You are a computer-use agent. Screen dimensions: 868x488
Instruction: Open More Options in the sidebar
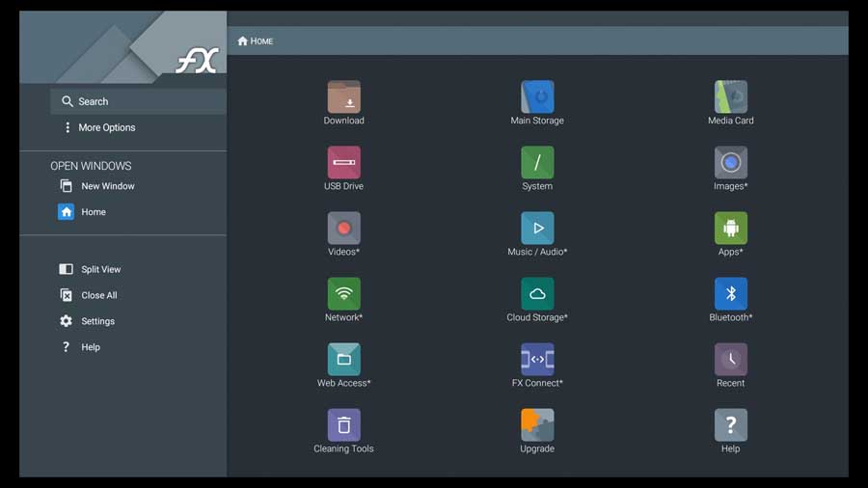coord(99,128)
